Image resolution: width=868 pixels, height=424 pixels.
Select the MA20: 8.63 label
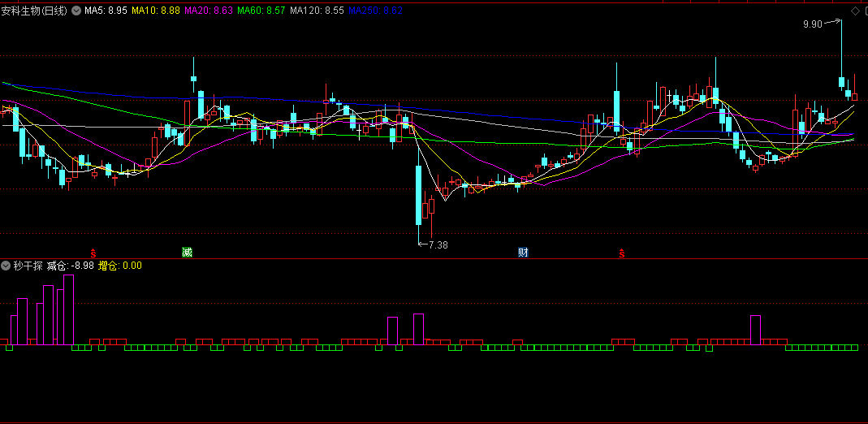click(209, 11)
